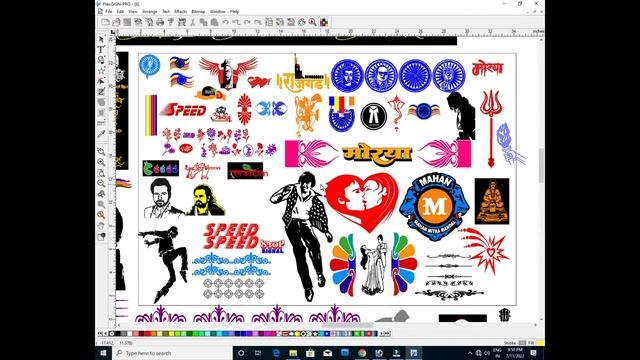Choose the Text tool
This screenshot has width=640, height=360.
tap(101, 49)
